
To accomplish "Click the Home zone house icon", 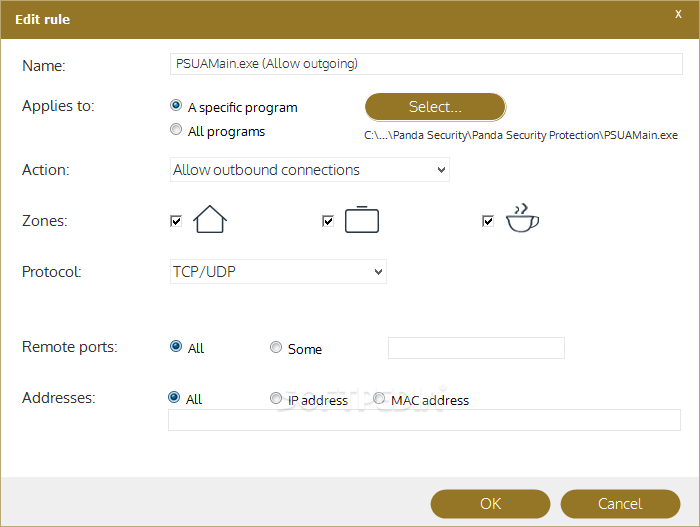I will [210, 219].
